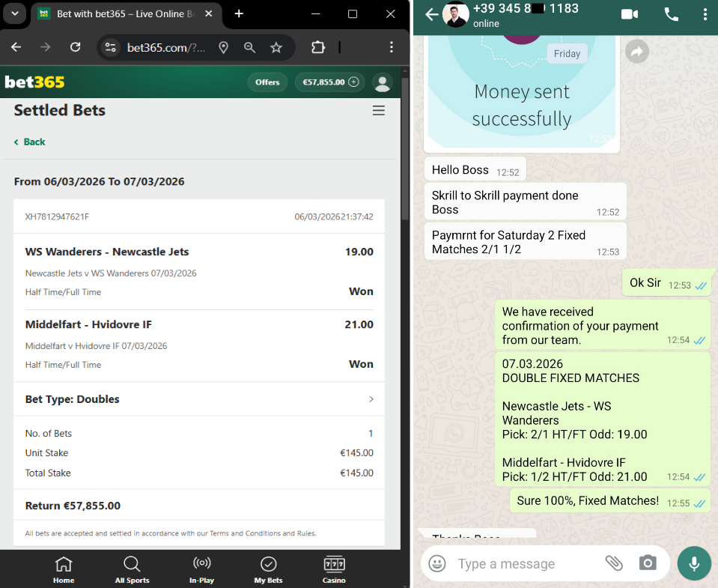This screenshot has height=588, width=718.
Task: Start a WhatsApp video call
Action: [x=629, y=14]
